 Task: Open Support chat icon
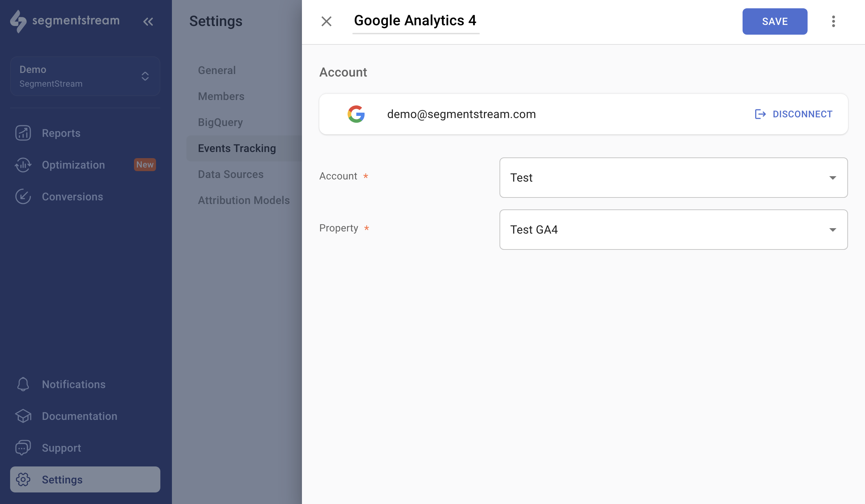(x=23, y=448)
